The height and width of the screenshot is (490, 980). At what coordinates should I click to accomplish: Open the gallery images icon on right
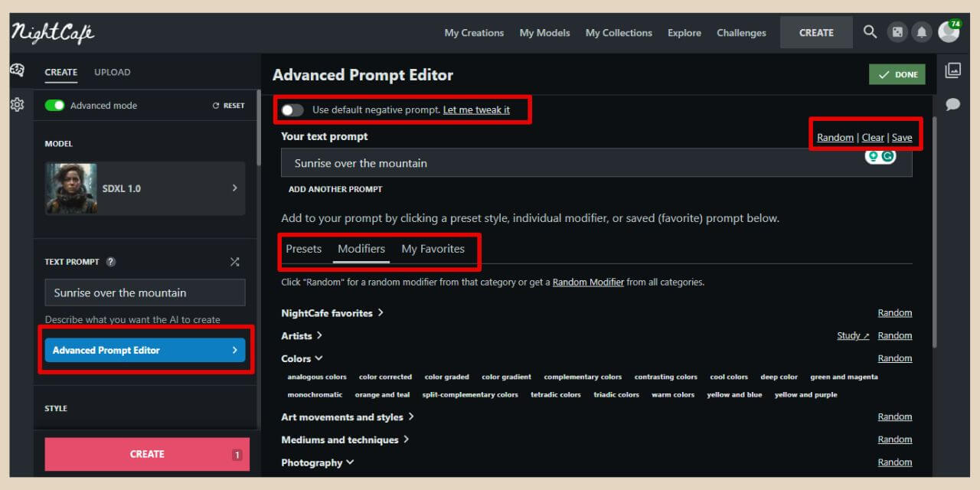(x=952, y=70)
